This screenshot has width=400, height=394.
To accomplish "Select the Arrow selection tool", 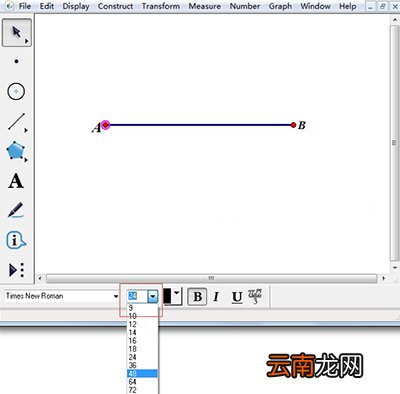I will tap(17, 33).
